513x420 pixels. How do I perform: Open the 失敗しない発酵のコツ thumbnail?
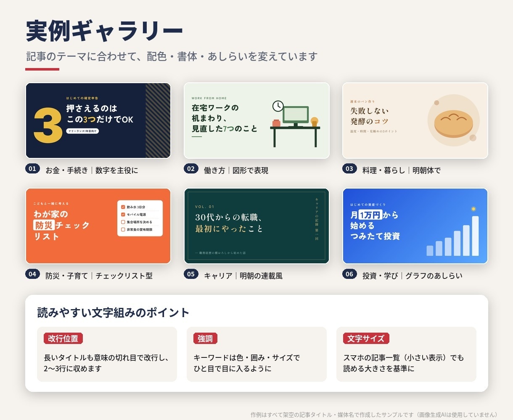coord(415,121)
